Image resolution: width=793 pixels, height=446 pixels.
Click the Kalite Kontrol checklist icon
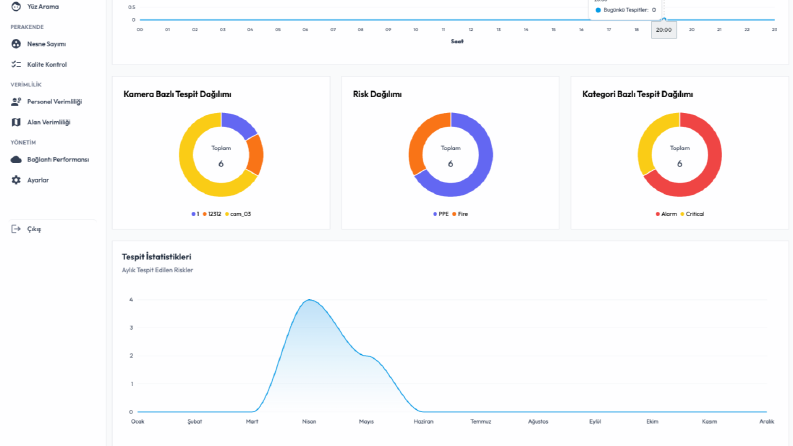(x=16, y=64)
